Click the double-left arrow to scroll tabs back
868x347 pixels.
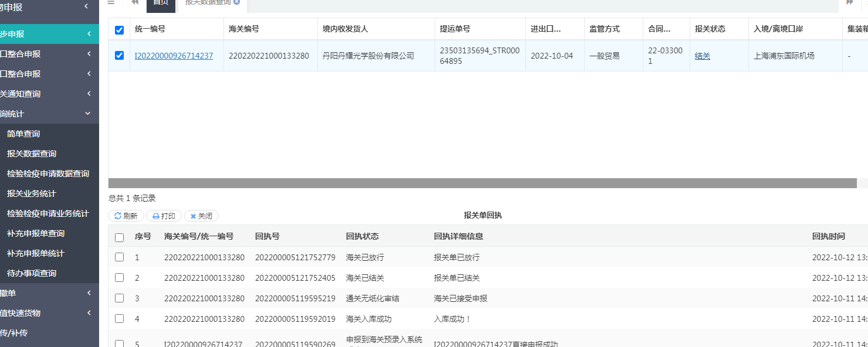(135, 2)
